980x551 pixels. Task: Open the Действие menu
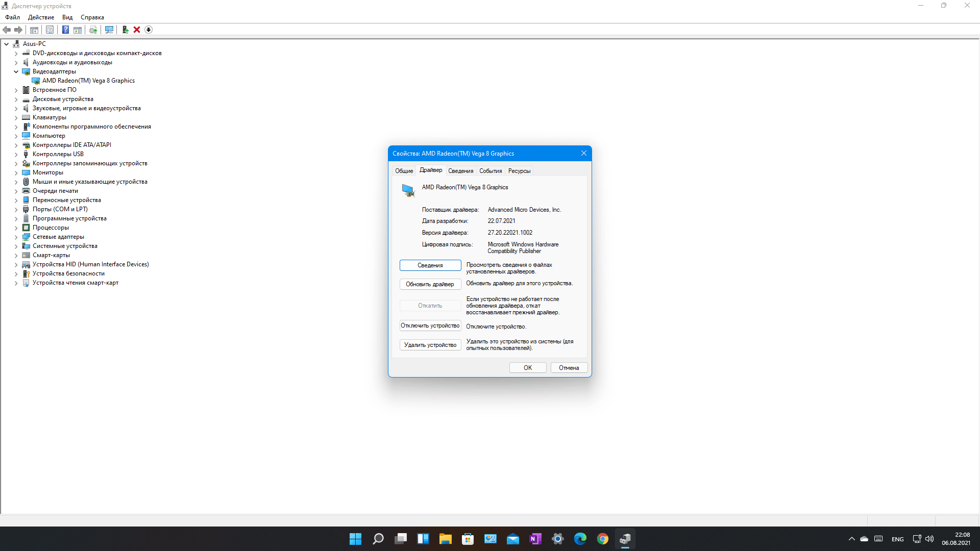[41, 17]
